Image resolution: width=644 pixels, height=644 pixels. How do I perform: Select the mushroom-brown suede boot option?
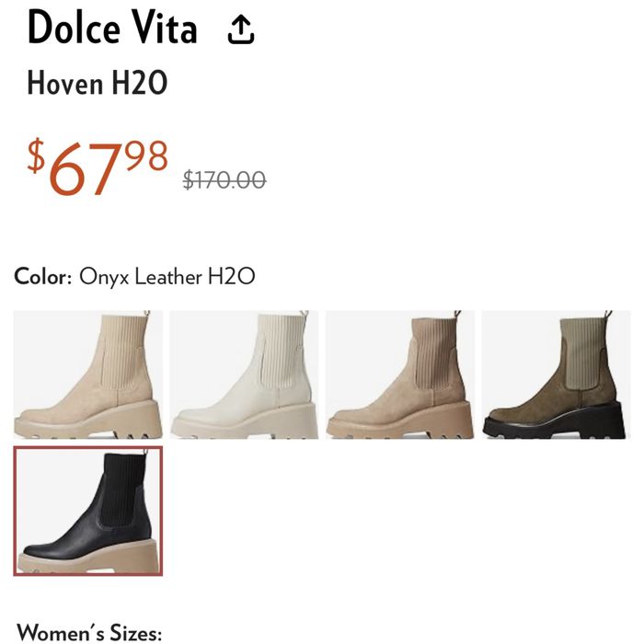(400, 374)
